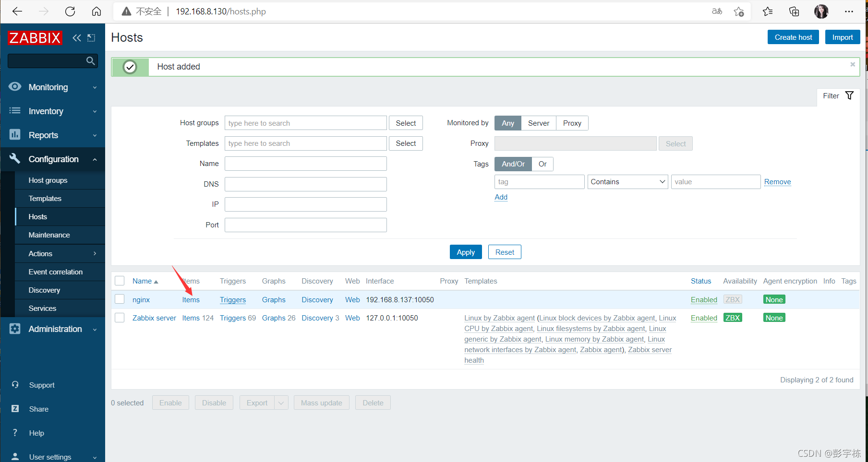The image size is (868, 462).
Task: Open Items link for nginx host
Action: point(191,300)
